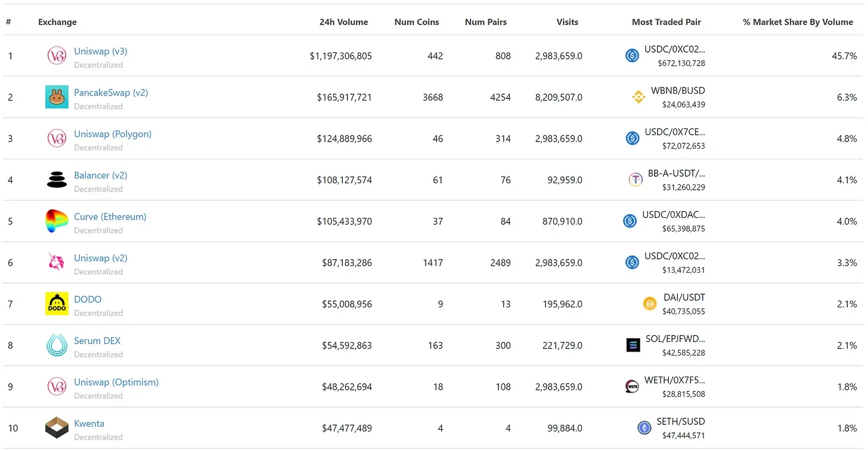Select the $108,127,574 volume cell
The width and height of the screenshot is (868, 450).
coord(345,180)
